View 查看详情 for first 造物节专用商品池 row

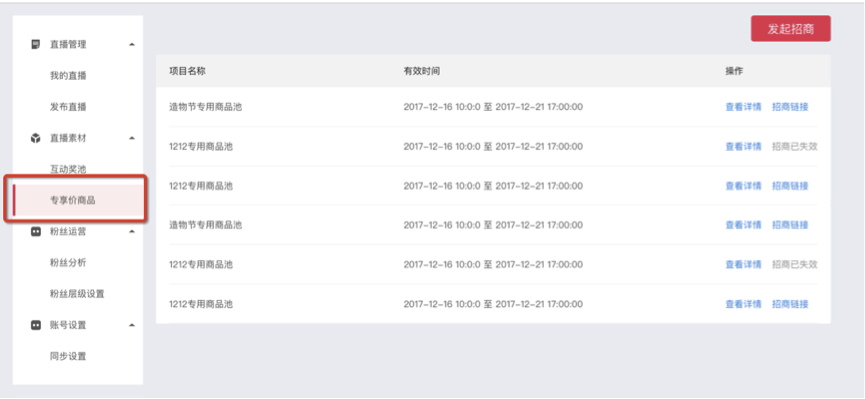pyautogui.click(x=743, y=107)
